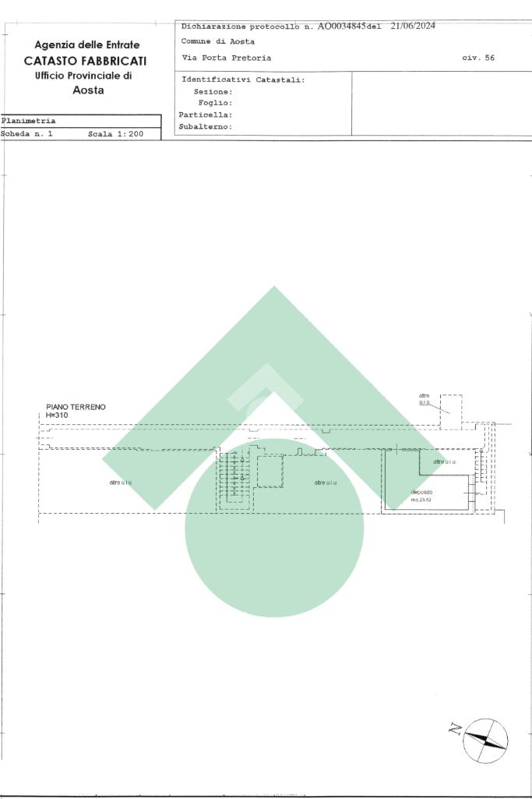The image size is (532, 799).
Task: Click the date '21/06/2024'
Action: point(413,26)
